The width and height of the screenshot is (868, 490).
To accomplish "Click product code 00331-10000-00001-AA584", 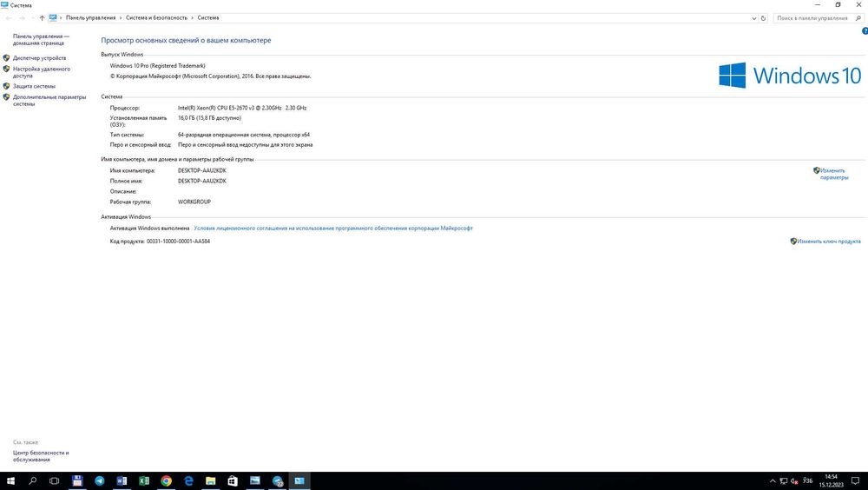I will (x=178, y=242).
